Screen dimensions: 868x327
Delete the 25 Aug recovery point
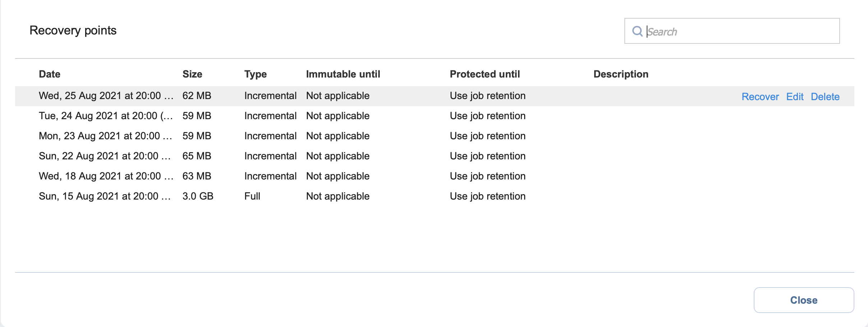coord(825,97)
